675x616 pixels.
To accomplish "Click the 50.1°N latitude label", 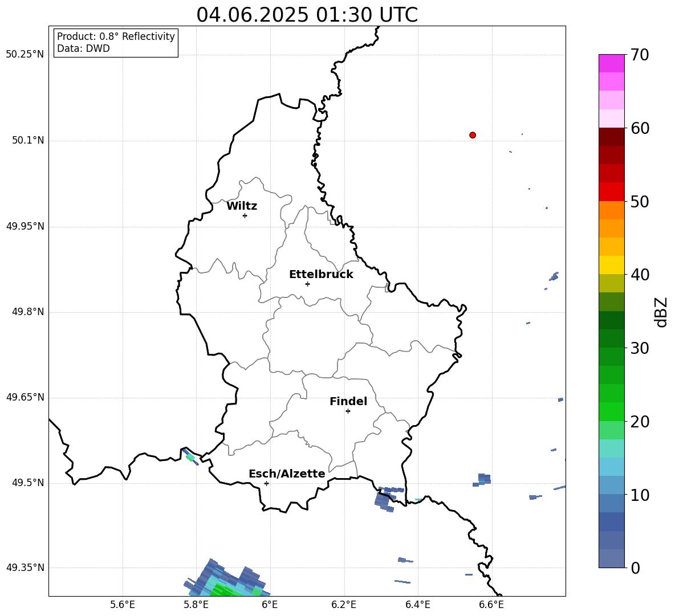I will (28, 141).
